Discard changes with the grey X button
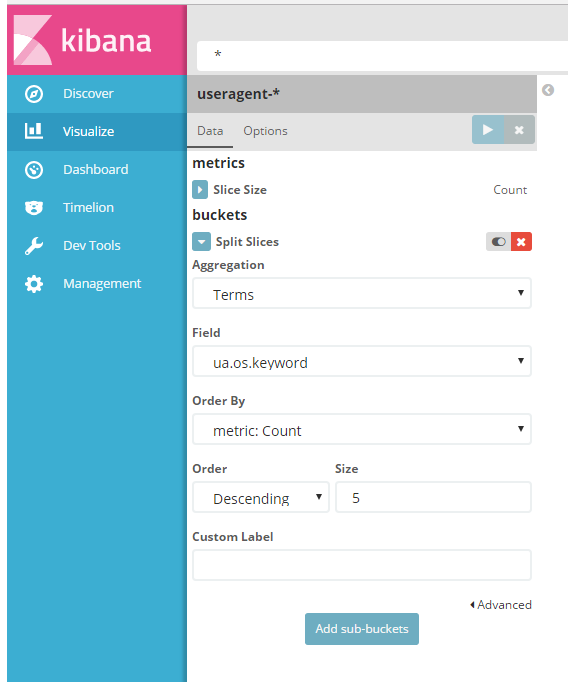Image resolution: width=568 pixels, height=682 pixels. point(519,130)
